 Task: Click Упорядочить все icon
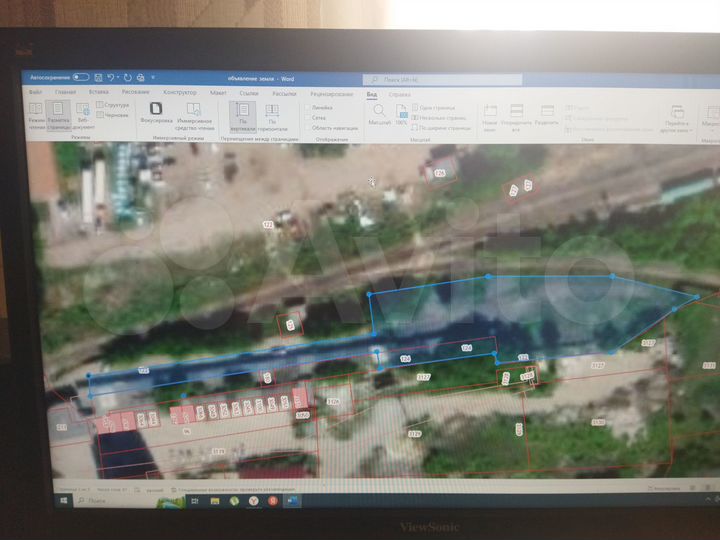(x=516, y=118)
